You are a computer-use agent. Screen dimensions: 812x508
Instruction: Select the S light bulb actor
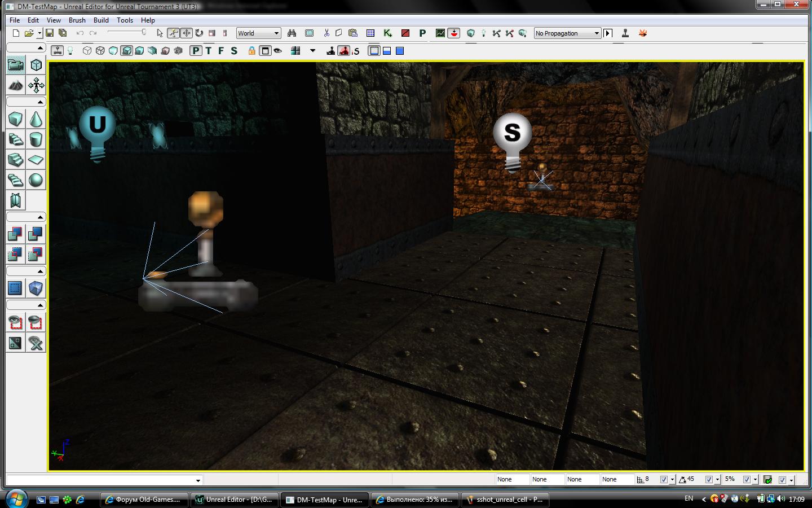coord(512,142)
